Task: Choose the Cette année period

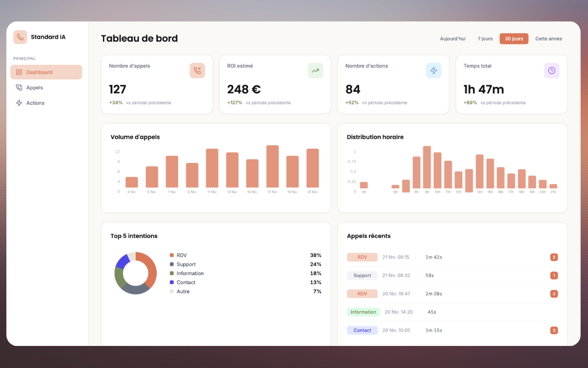Action: 548,39
